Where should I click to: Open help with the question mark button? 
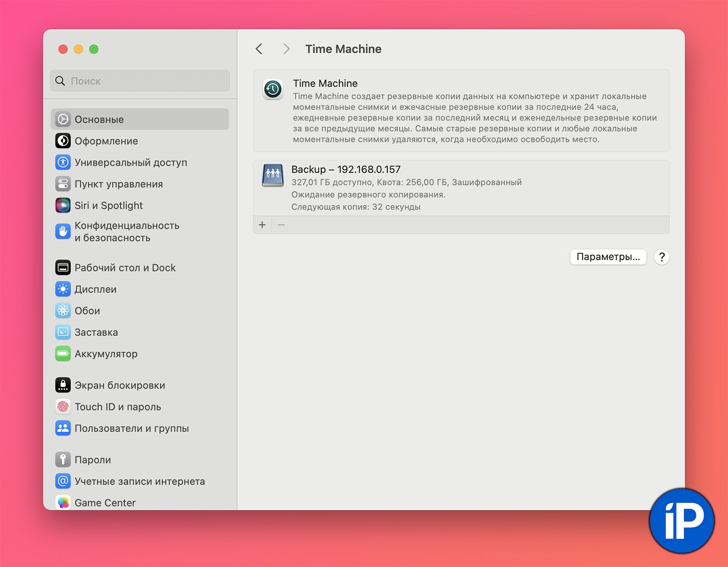tap(662, 257)
